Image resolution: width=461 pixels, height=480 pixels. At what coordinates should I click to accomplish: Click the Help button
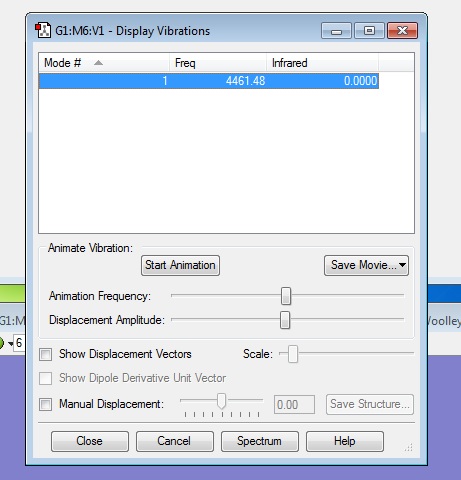(x=345, y=441)
